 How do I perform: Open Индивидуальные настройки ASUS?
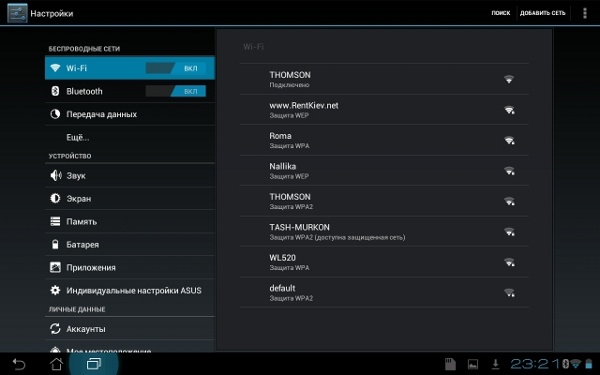pos(130,290)
